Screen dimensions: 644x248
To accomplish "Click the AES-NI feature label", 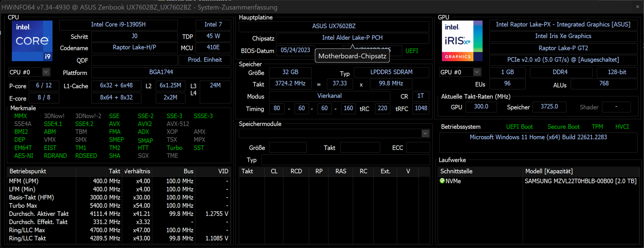I will pos(24,156).
